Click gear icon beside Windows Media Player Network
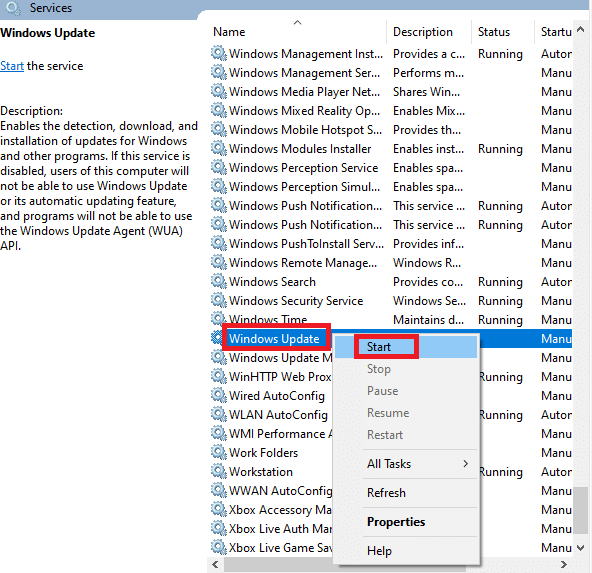 219,91
